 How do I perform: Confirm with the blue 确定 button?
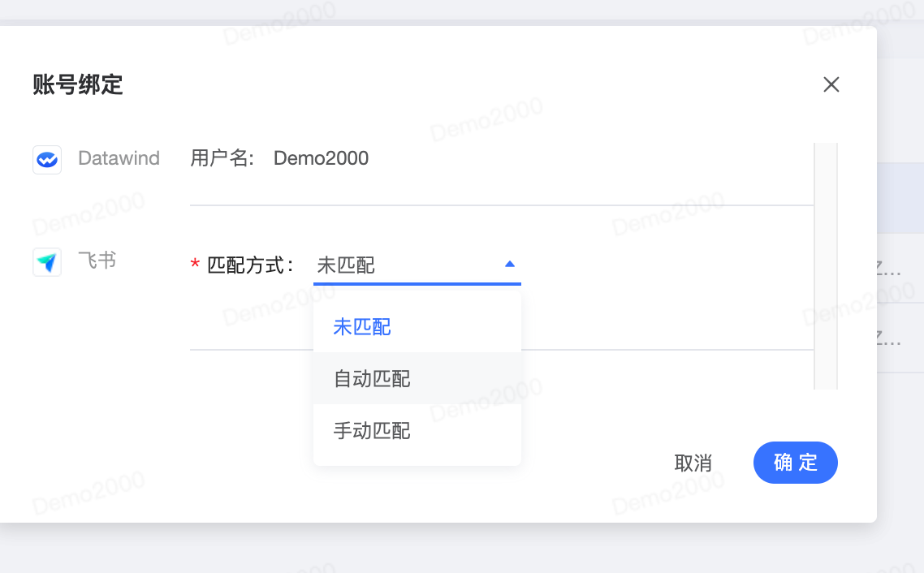point(796,463)
